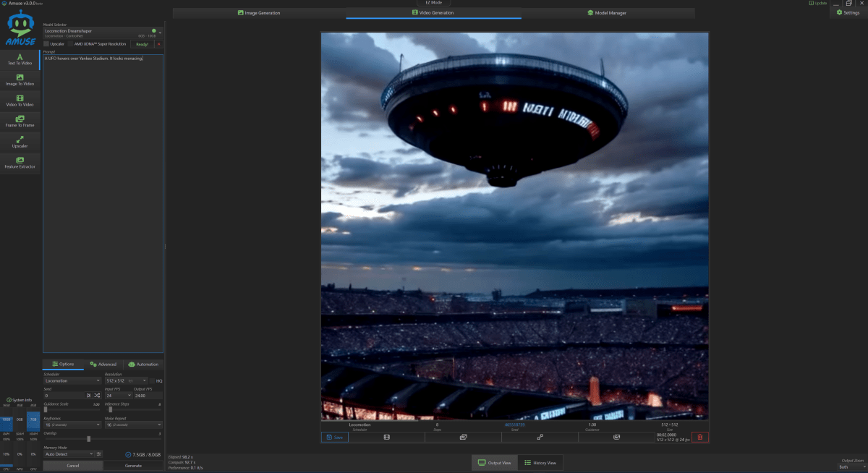Screen dimensions: 868x473
Task: Adjust the Overlap slider handle
Action: [88, 439]
